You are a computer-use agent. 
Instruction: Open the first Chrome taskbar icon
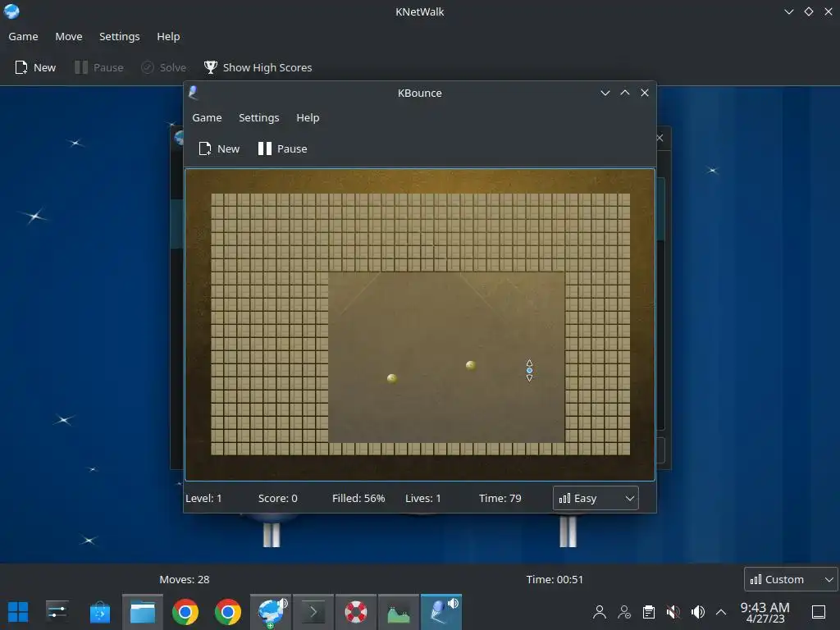pyautogui.click(x=185, y=612)
